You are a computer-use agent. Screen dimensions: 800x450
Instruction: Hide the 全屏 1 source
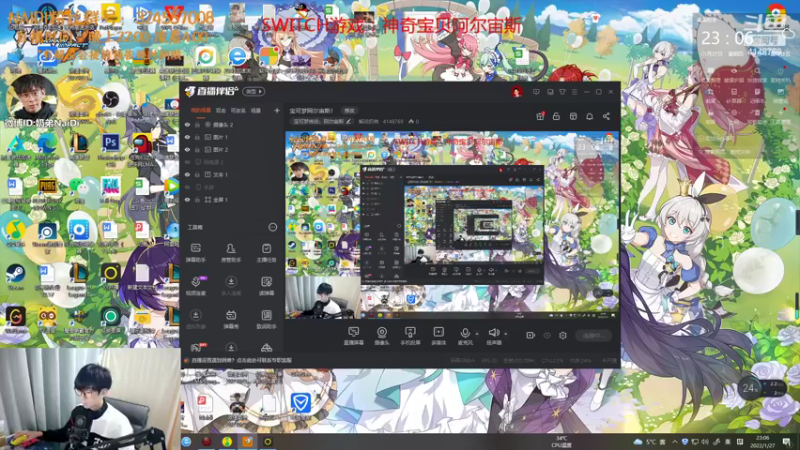coord(187,199)
